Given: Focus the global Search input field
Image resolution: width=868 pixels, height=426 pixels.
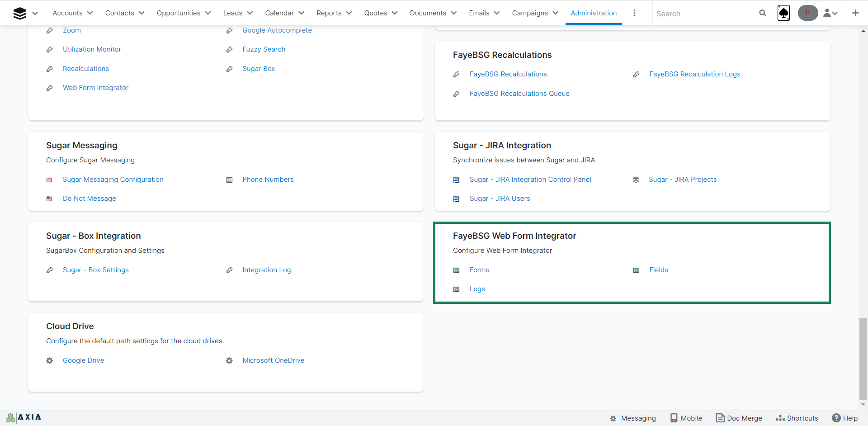Looking at the screenshot, I should click(703, 14).
